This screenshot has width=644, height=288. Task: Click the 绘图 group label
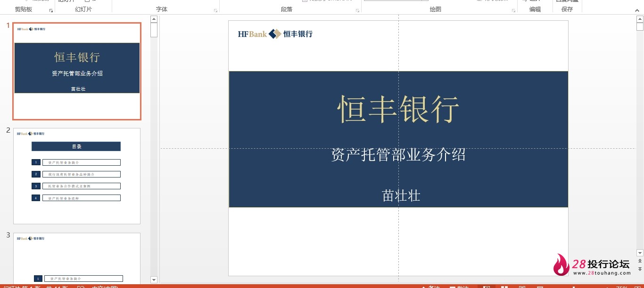[x=436, y=9]
